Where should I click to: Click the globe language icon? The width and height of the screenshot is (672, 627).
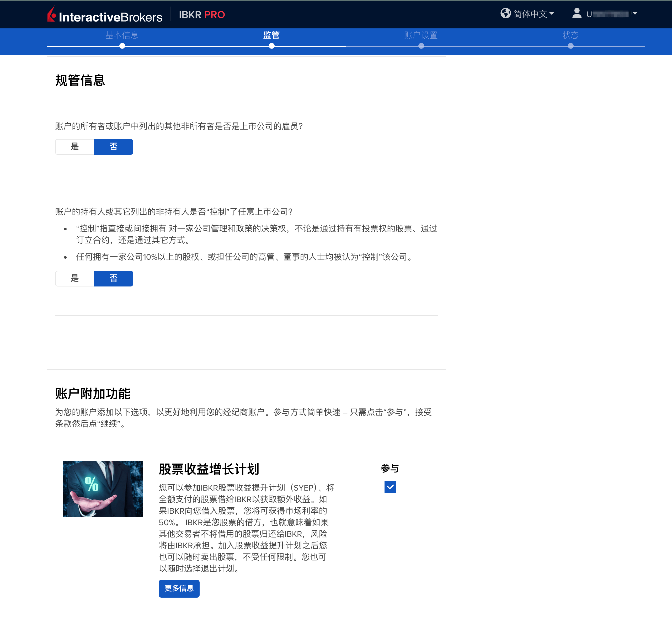506,14
